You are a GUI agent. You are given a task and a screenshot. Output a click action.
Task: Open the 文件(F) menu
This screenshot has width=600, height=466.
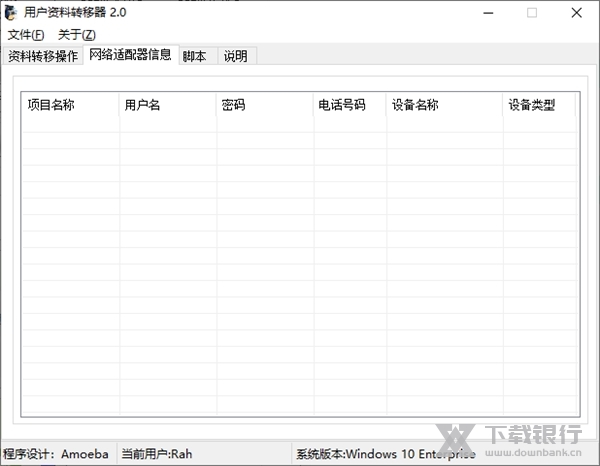click(26, 35)
